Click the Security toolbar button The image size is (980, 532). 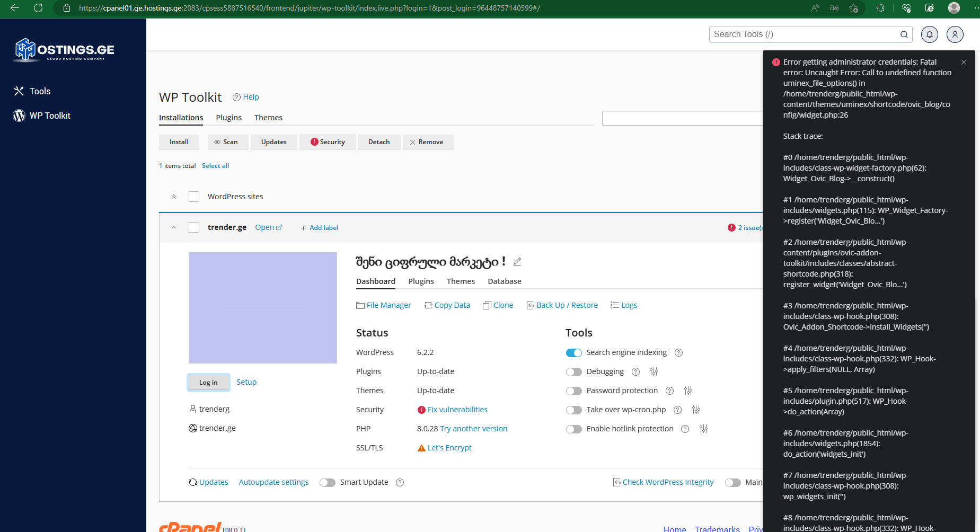point(328,142)
